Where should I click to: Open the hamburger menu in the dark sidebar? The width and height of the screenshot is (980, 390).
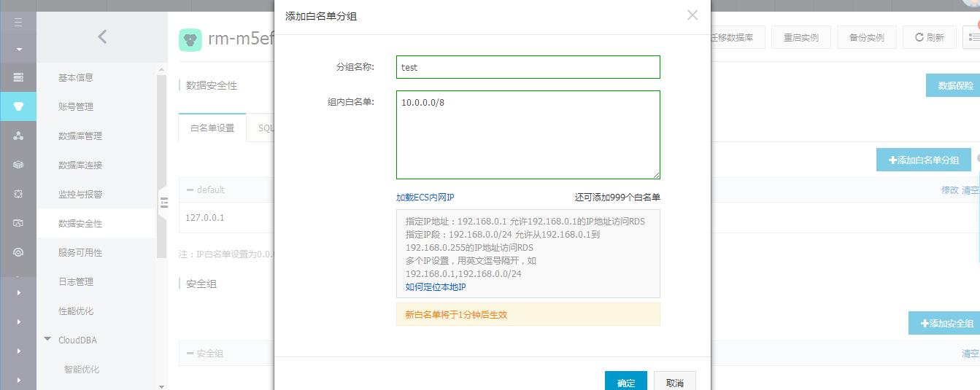point(18,23)
